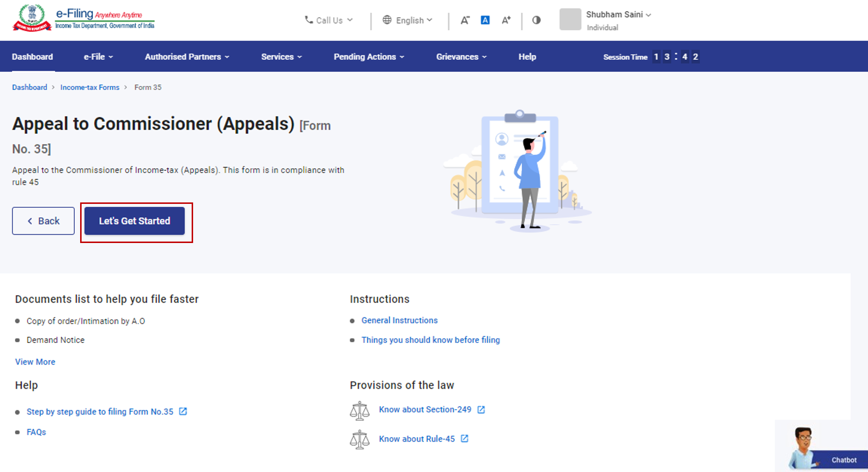This screenshot has height=472, width=868.
Task: Click external link icon beside Rule-45
Action: [464, 439]
